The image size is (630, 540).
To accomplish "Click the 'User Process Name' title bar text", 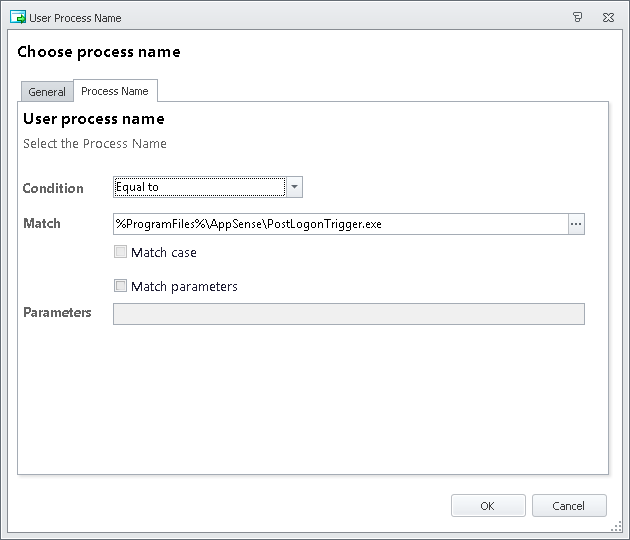I will [76, 18].
